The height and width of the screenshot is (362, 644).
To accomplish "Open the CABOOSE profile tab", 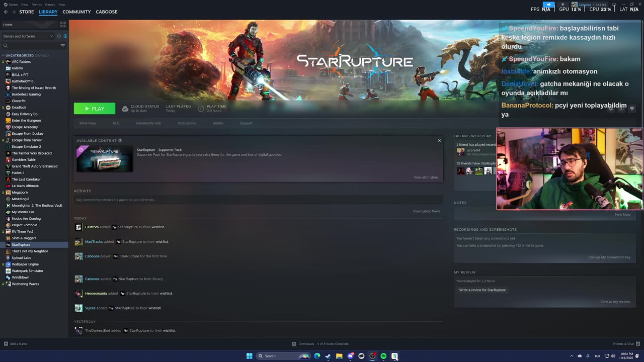I will (107, 12).
